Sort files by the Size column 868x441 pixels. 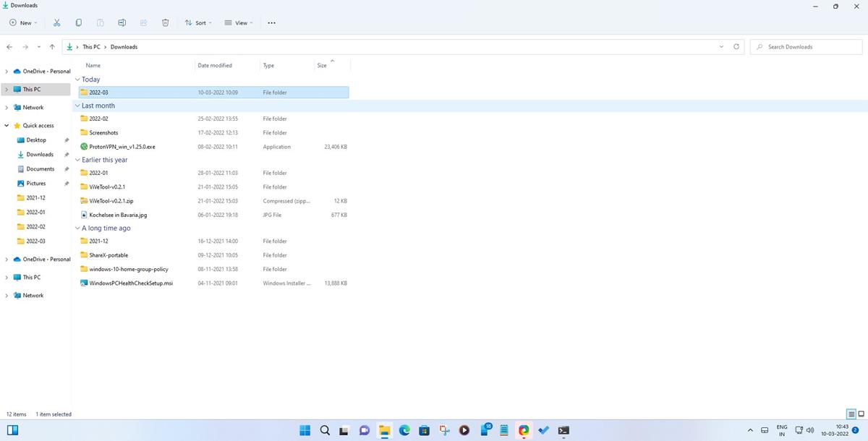(321, 65)
